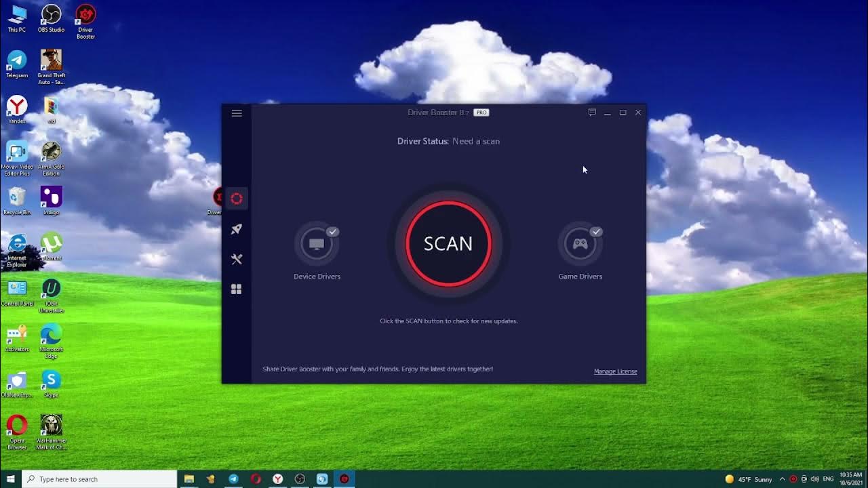Switch to Driver Booster taskbar button
Screen dimensions: 868x488
(344, 479)
